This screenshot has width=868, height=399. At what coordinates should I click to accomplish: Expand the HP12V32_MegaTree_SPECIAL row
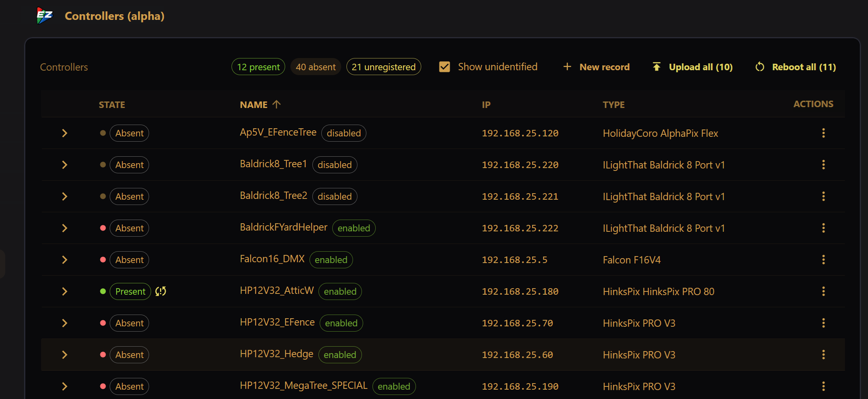coord(65,386)
